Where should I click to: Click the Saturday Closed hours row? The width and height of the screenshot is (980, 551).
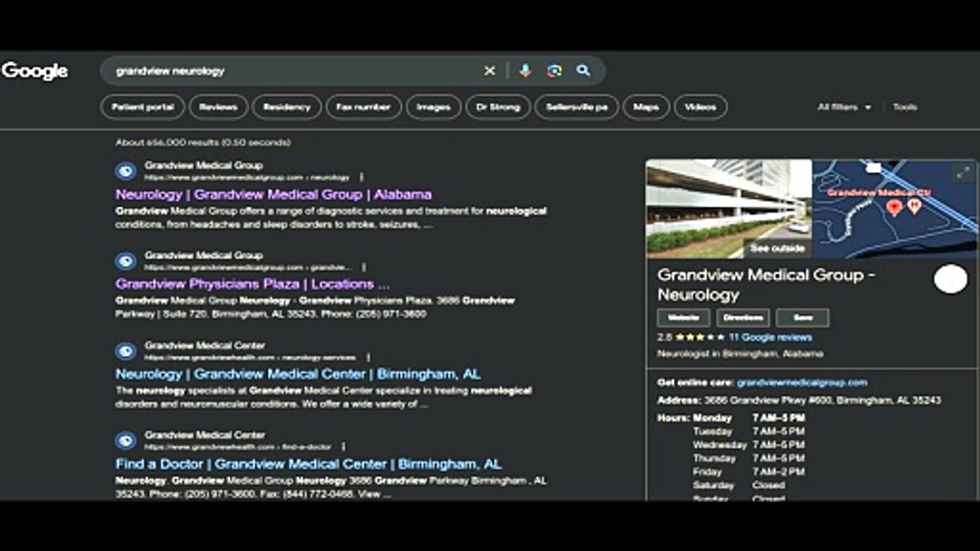tap(740, 485)
